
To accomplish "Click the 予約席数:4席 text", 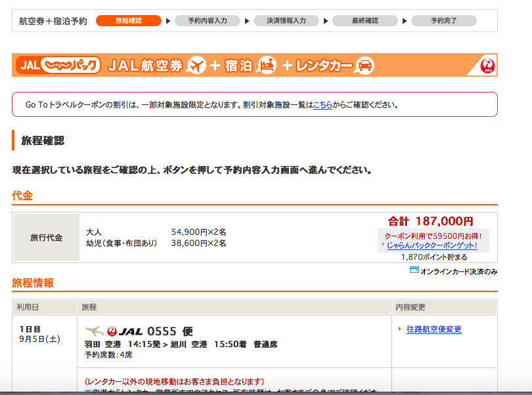I will coord(108,355).
